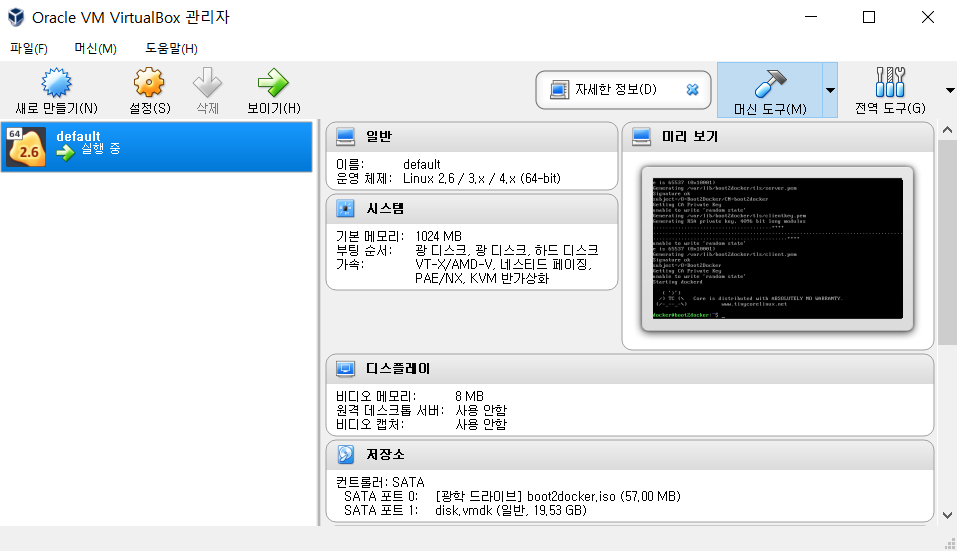This screenshot has width=957, height=551.
Task: Click the 디스플레이 monitor icon
Action: tap(345, 369)
